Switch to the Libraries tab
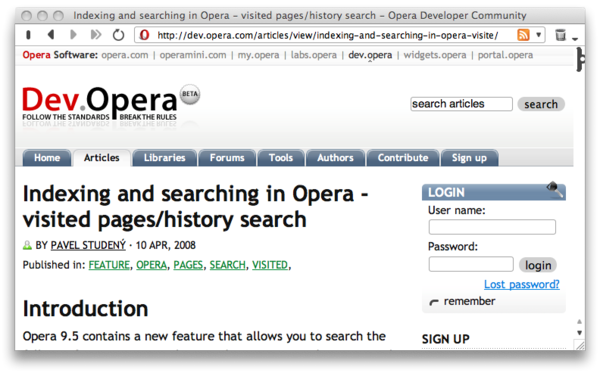This screenshot has width=600, height=373. tap(165, 158)
